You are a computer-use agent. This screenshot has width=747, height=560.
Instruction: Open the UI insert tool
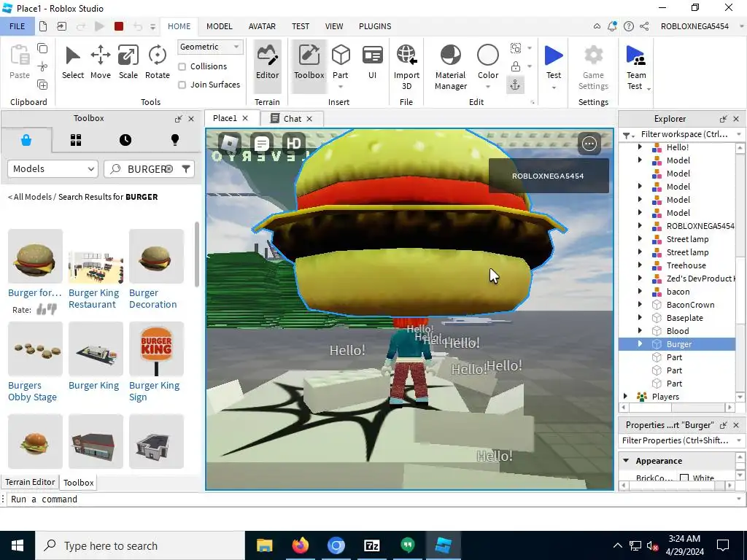(372, 63)
